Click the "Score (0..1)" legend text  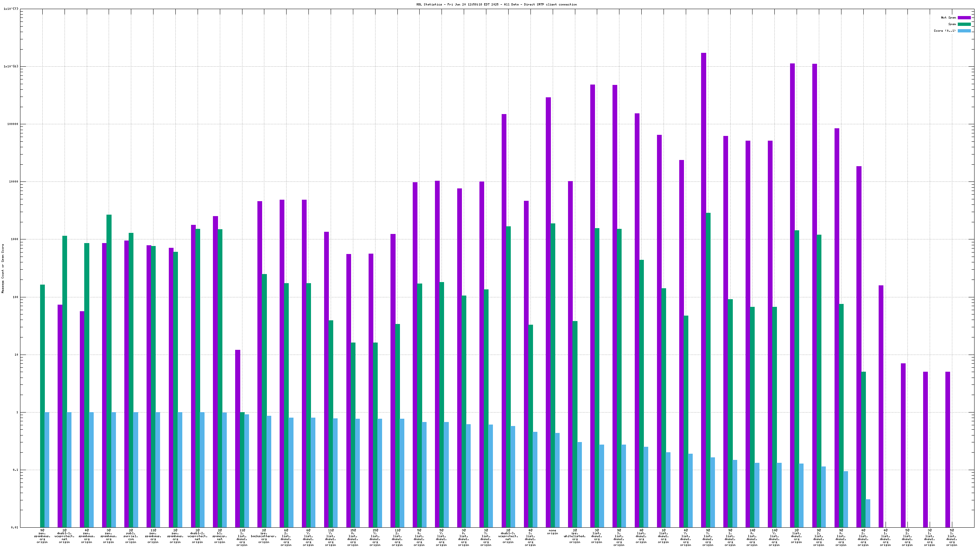tap(944, 31)
